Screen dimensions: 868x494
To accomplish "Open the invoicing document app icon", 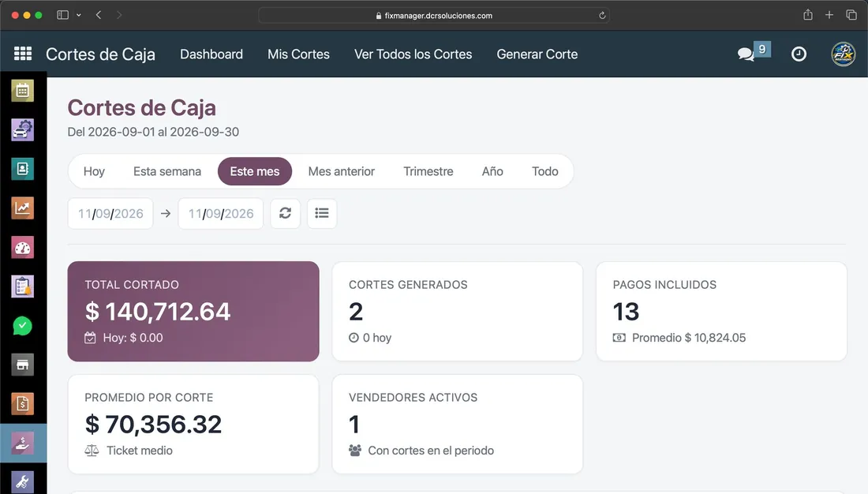I will [x=23, y=404].
